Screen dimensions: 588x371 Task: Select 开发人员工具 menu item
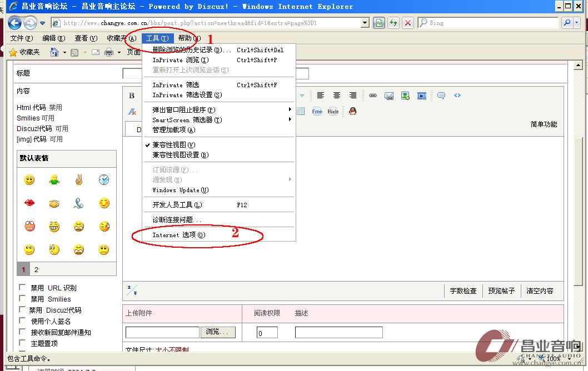pos(218,205)
